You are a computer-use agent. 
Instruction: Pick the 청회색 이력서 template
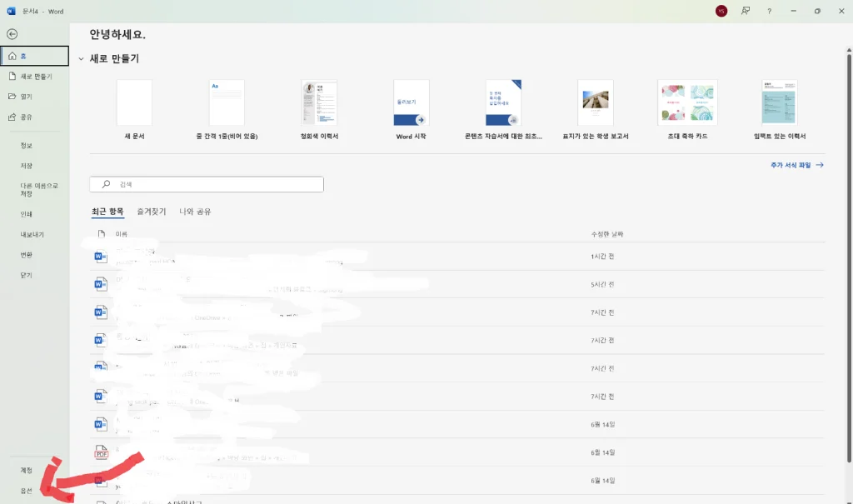coord(319,110)
